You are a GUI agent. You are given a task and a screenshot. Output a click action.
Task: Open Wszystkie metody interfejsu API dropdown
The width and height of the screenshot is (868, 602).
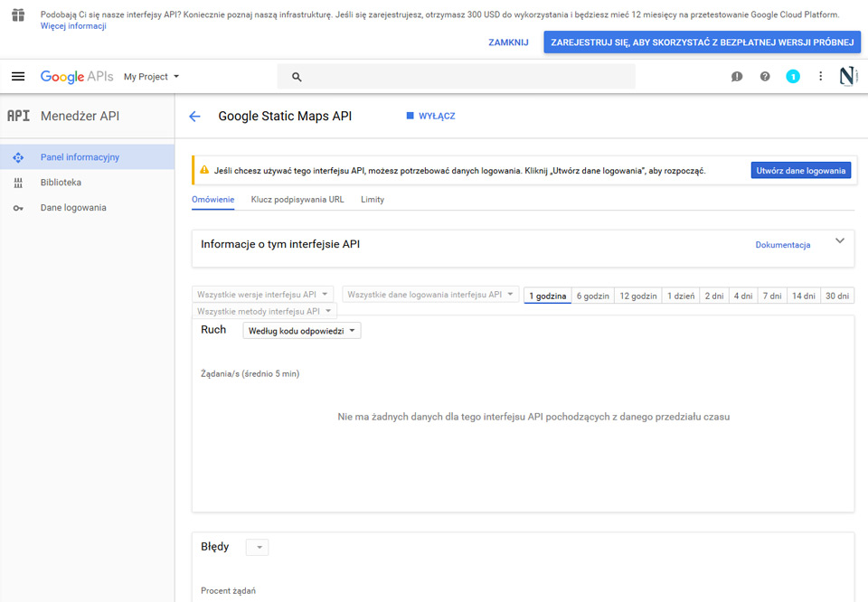[x=265, y=311]
